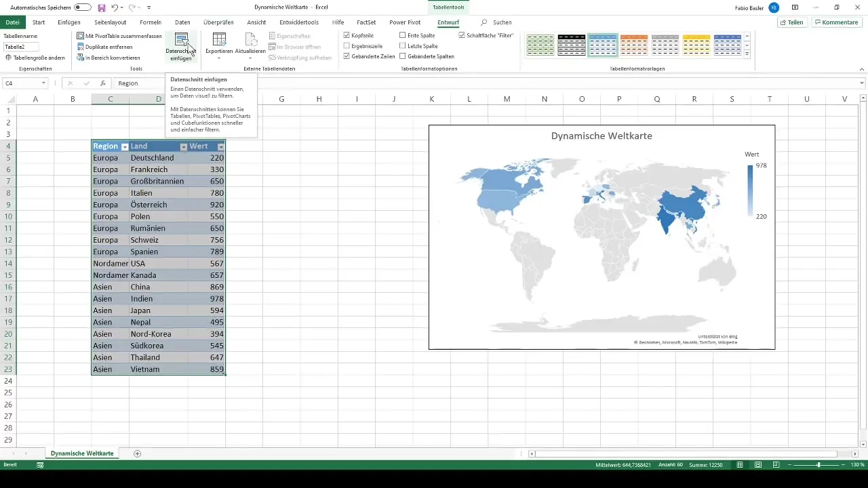868x488 pixels.
Task: Click the chart title Dynamische Weltkarte
Action: (601, 136)
